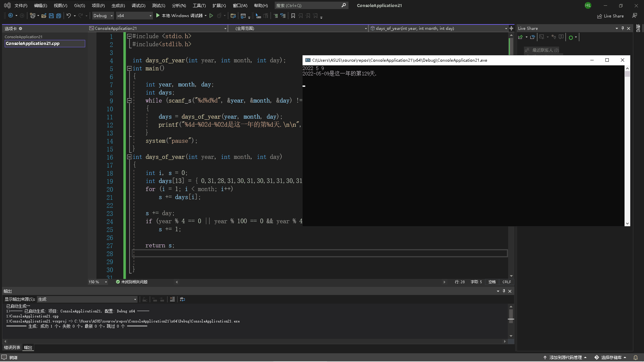
Task: Click in the 搜索 (Ctrl+Q) search box
Action: (x=307, y=6)
